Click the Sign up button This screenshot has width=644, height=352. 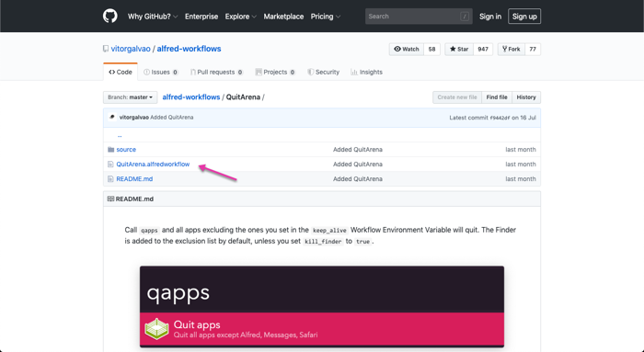click(x=524, y=17)
